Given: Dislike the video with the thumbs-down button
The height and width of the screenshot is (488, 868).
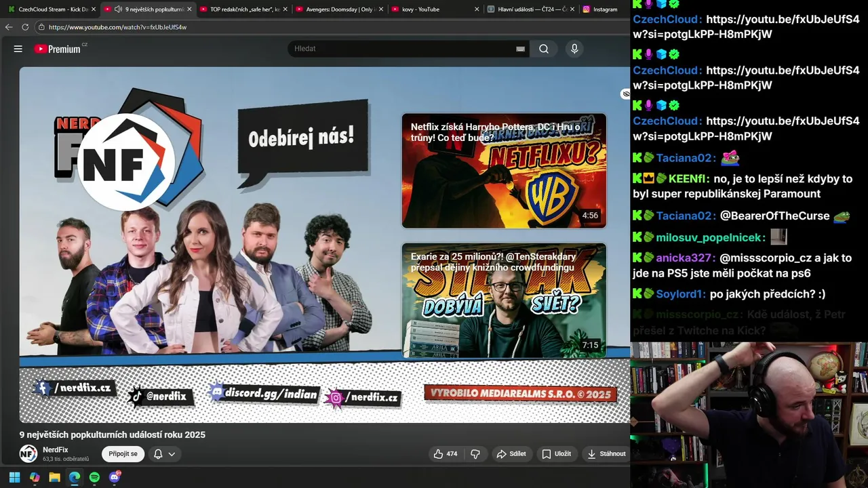Looking at the screenshot, I should [475, 453].
